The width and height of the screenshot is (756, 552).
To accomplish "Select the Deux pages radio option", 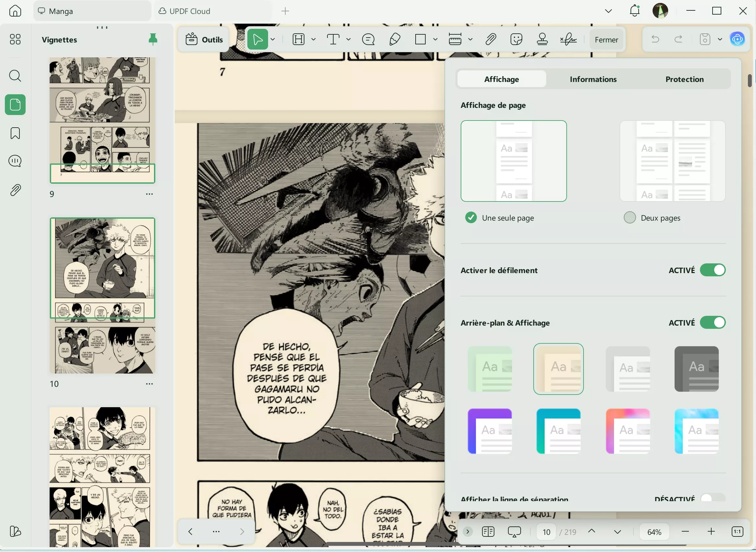I will (630, 217).
